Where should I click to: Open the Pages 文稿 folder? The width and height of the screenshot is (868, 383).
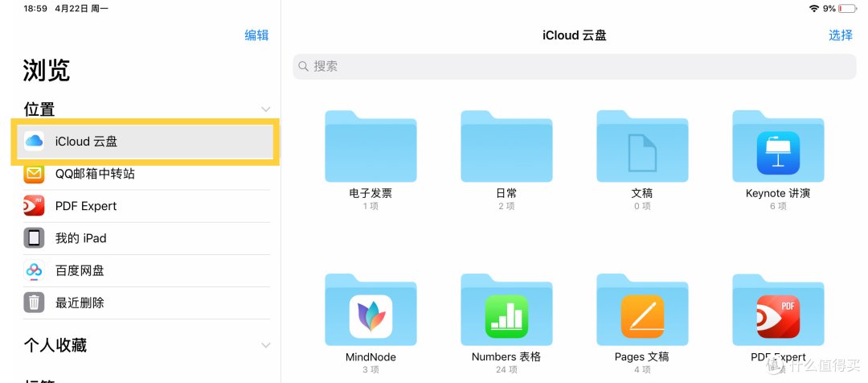[642, 309]
